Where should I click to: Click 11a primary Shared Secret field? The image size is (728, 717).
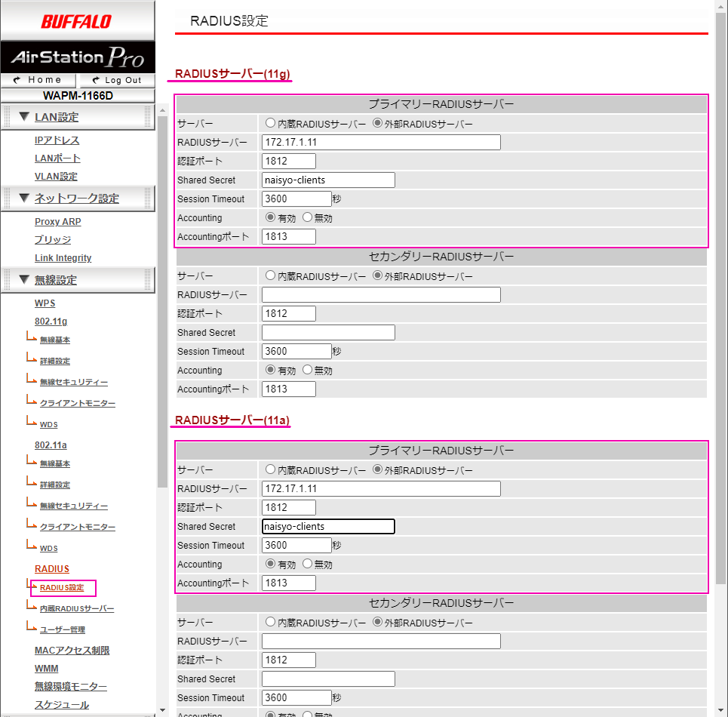[x=328, y=527]
